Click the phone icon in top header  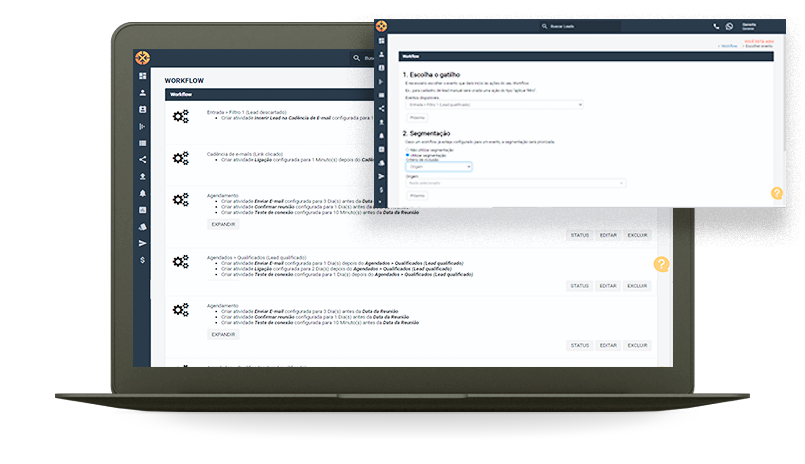click(x=716, y=26)
